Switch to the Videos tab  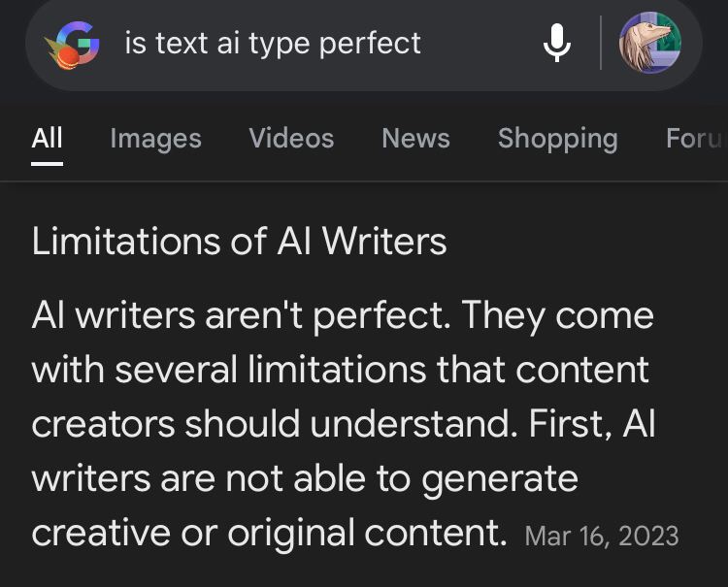pos(291,139)
